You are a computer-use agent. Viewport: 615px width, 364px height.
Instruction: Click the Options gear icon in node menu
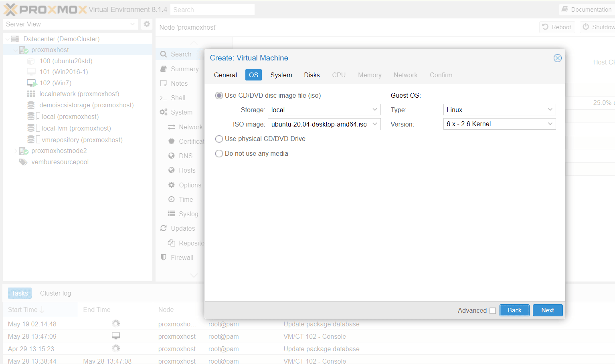tap(172, 185)
